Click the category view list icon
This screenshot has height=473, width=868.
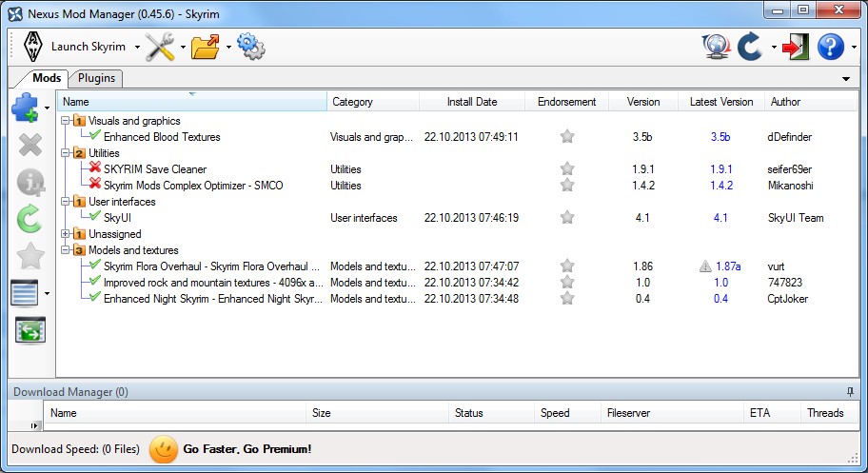[25, 293]
